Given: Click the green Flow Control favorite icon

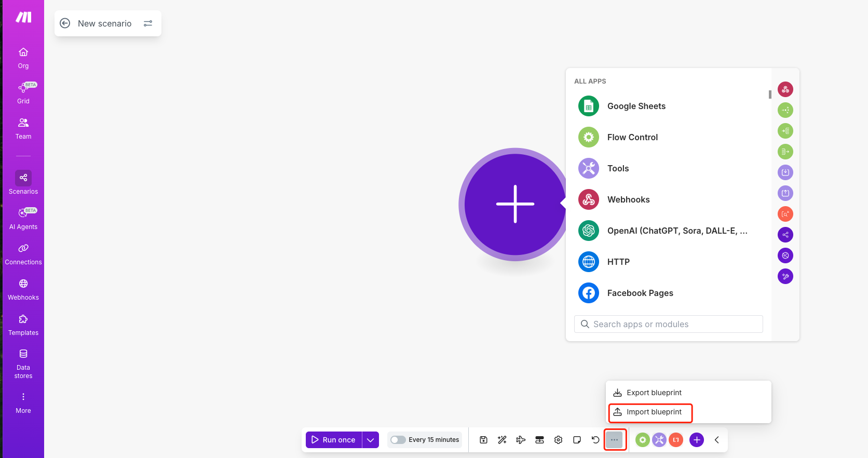Looking at the screenshot, I should tap(643, 440).
